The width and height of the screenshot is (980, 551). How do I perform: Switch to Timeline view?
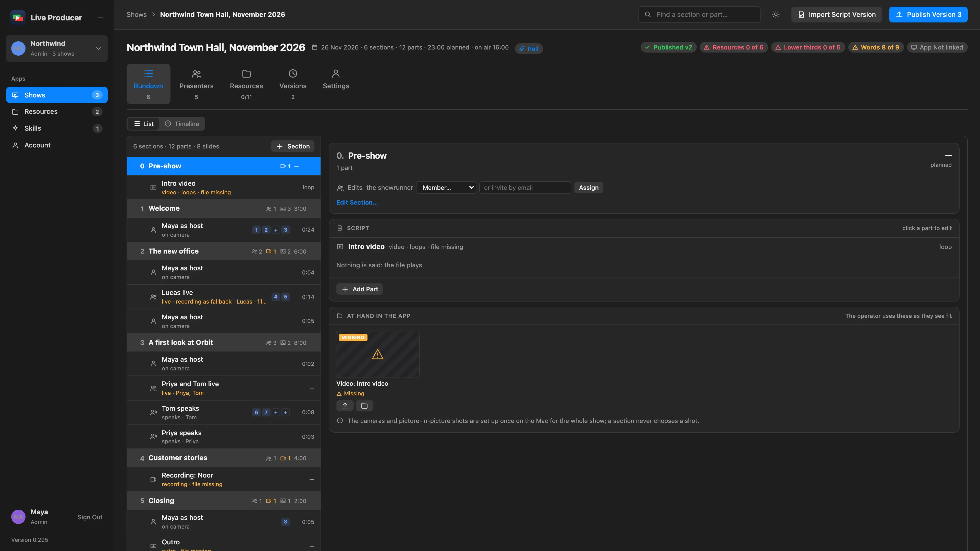[182, 123]
